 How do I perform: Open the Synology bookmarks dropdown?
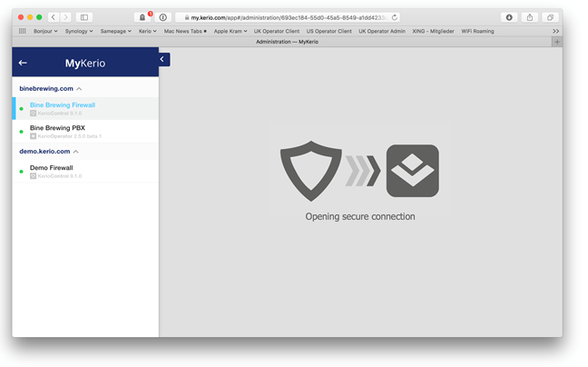coord(79,31)
